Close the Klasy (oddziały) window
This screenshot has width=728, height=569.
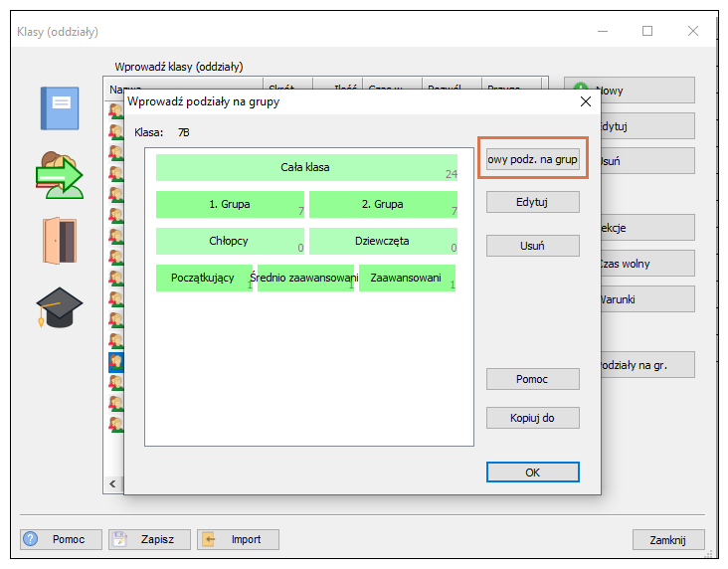[693, 31]
